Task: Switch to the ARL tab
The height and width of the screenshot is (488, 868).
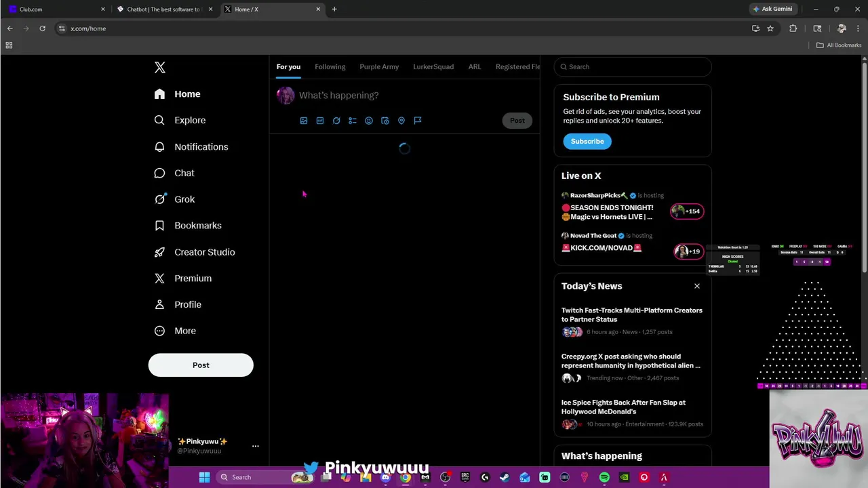Action: coord(475,66)
